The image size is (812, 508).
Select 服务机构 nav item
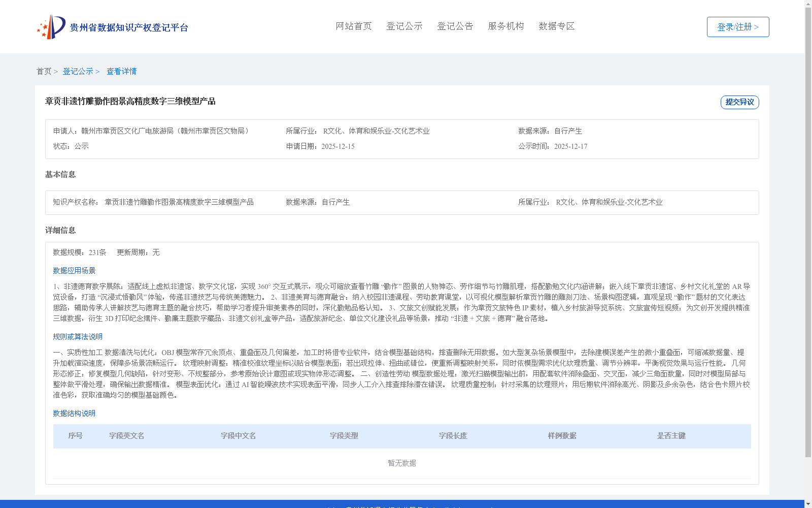[x=506, y=26]
